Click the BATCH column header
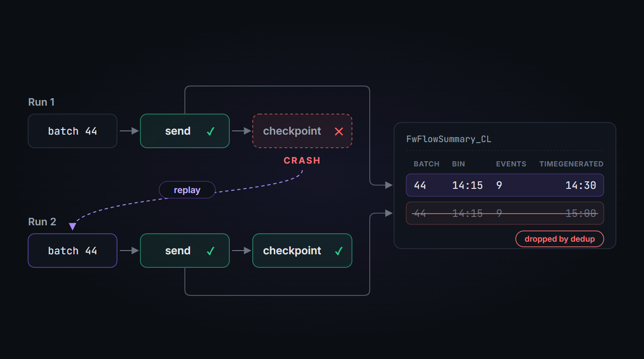644x359 pixels. (426, 164)
